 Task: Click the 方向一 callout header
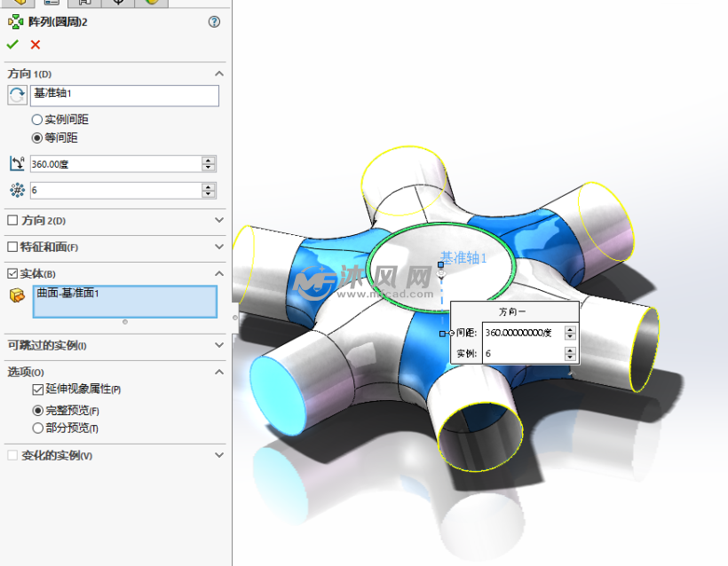[512, 311]
